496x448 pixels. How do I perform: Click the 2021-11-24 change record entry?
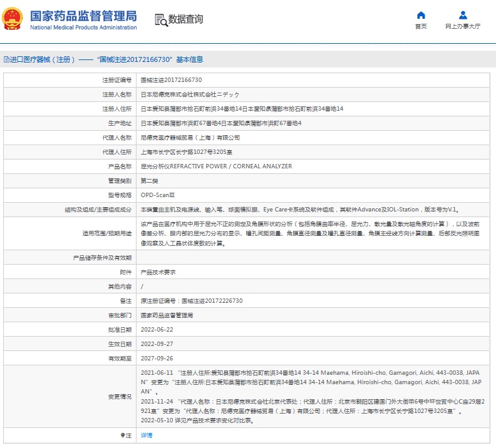click(313, 406)
